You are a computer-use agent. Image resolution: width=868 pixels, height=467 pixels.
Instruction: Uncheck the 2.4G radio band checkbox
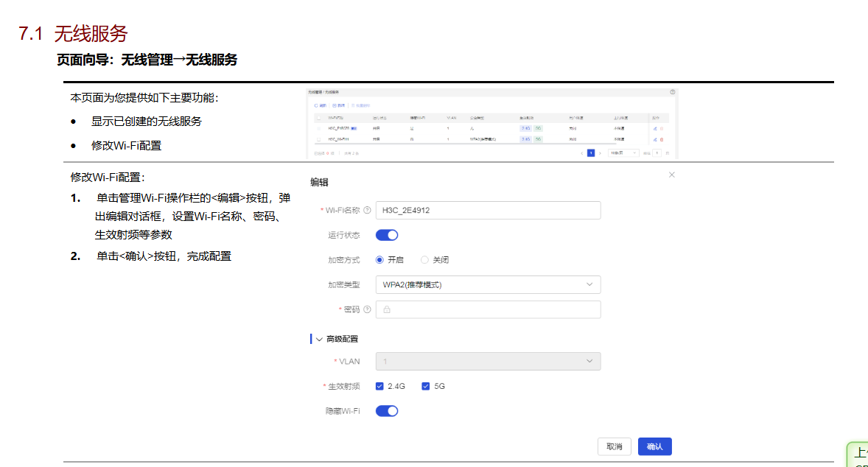[x=379, y=386]
